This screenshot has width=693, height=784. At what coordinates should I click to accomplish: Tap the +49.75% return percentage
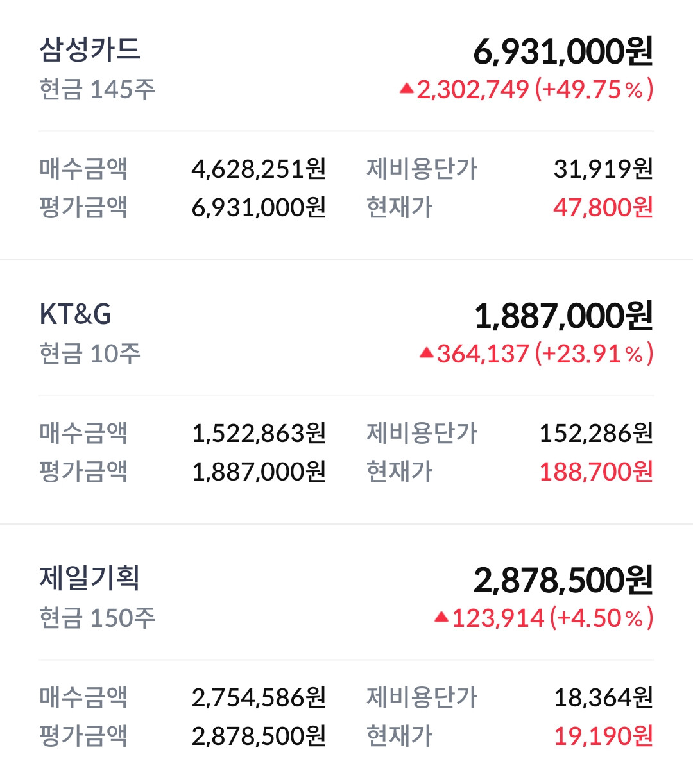coord(594,89)
